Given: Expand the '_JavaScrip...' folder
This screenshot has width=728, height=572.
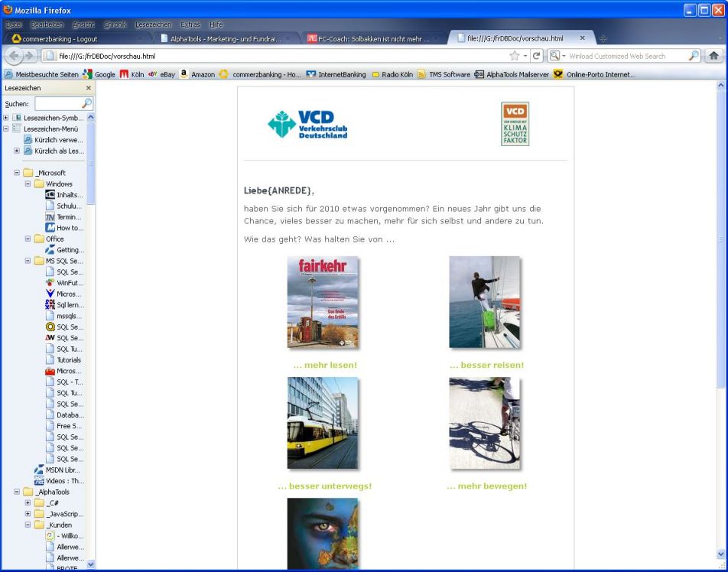Looking at the screenshot, I should tap(28, 514).
